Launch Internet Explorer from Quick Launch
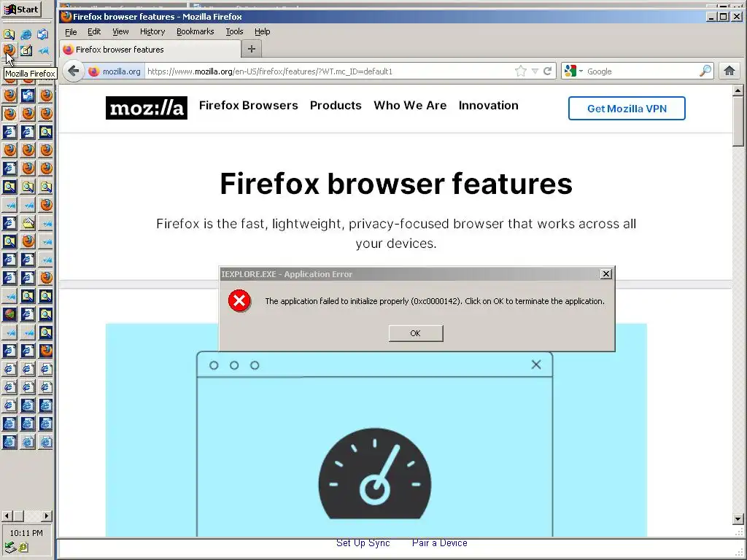Viewport: 747px width, 560px height. 26,34
